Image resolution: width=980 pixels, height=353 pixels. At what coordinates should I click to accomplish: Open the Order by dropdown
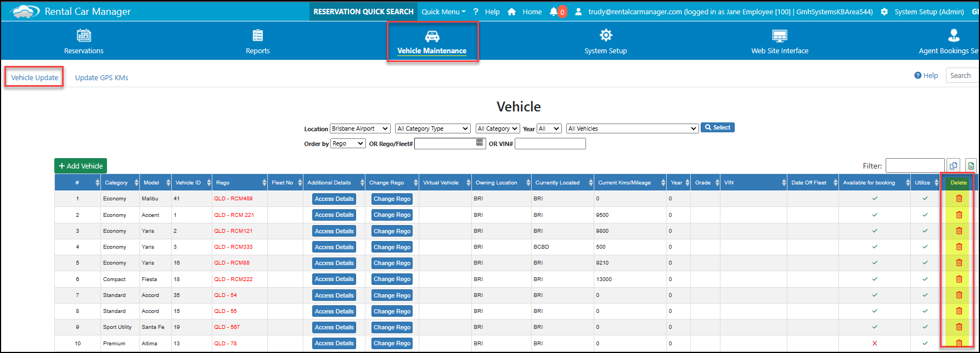tap(348, 143)
